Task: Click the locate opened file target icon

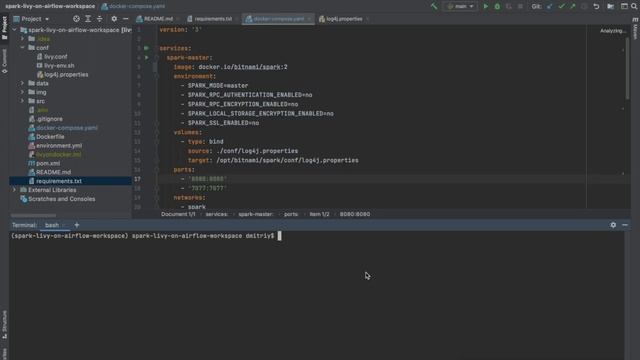Action: (x=76, y=19)
